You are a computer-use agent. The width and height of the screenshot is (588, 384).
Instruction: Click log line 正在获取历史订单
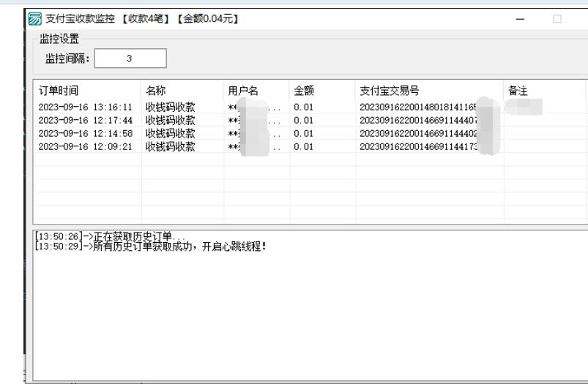pyautogui.click(x=110, y=236)
